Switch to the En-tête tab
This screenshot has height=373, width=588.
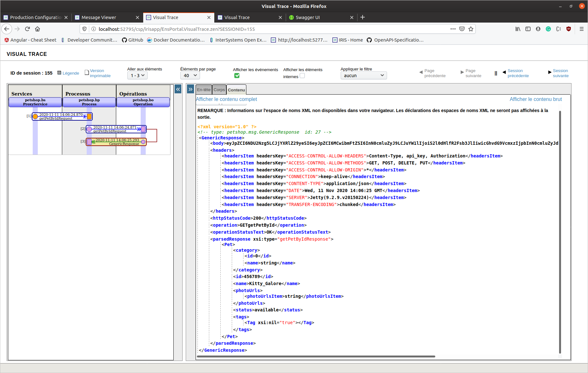204,90
